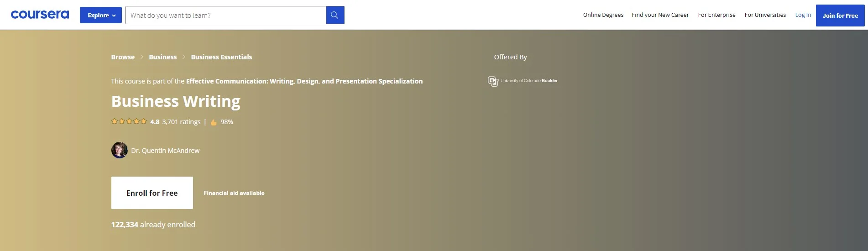Click the '122,334 already enrolled' text
This screenshot has width=868, height=251.
[153, 225]
